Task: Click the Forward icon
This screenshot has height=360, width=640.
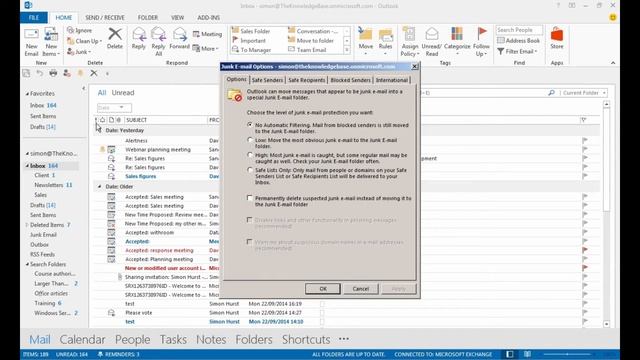Action: 180,35
